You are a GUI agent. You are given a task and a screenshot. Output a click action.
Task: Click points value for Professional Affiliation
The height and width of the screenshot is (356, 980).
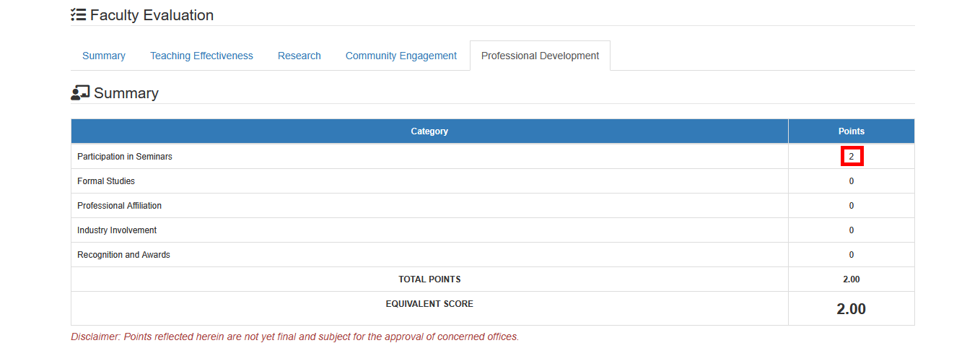(852, 206)
